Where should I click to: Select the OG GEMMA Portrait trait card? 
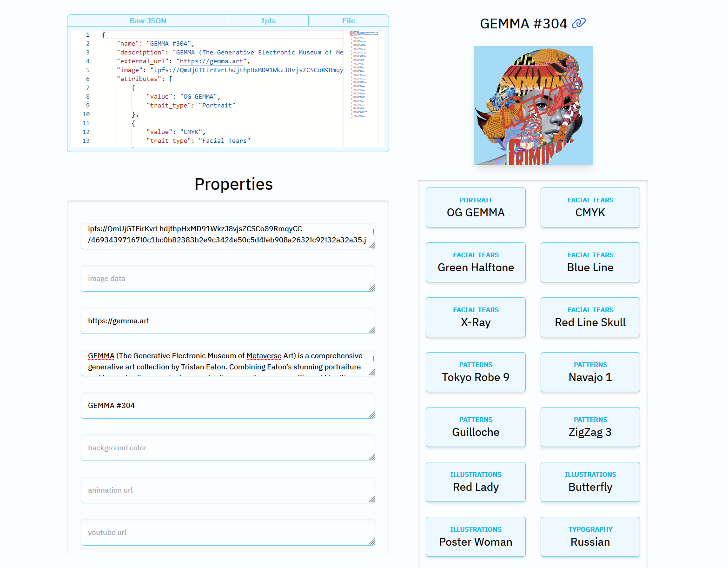point(476,207)
